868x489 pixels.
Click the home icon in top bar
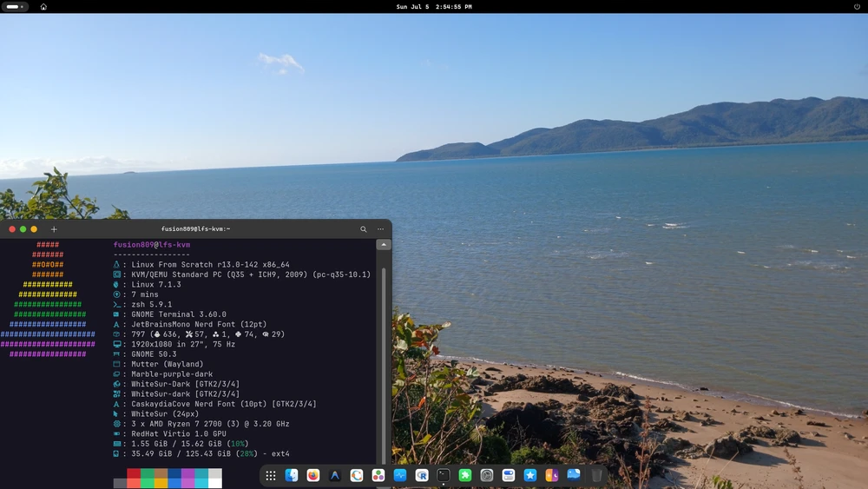tap(43, 7)
